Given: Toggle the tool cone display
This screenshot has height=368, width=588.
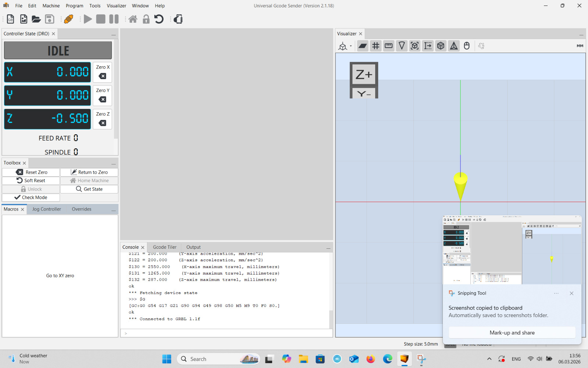Looking at the screenshot, I should 402,46.
